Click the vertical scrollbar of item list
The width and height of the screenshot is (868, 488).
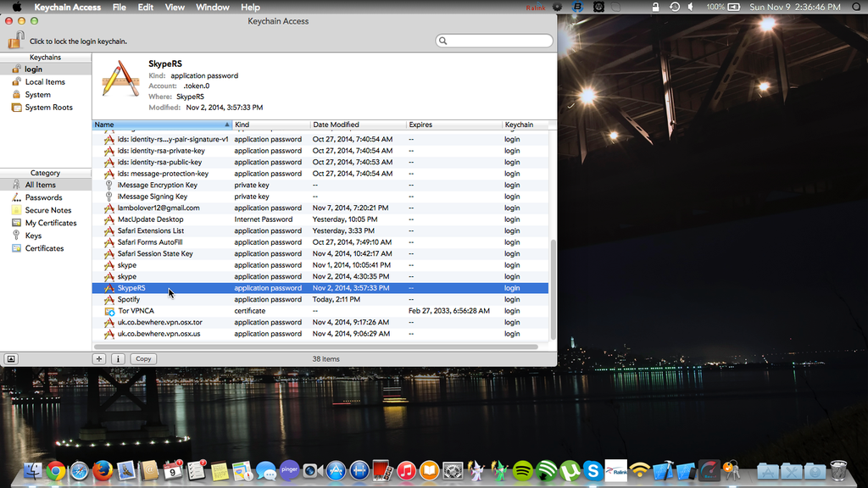(x=553, y=290)
